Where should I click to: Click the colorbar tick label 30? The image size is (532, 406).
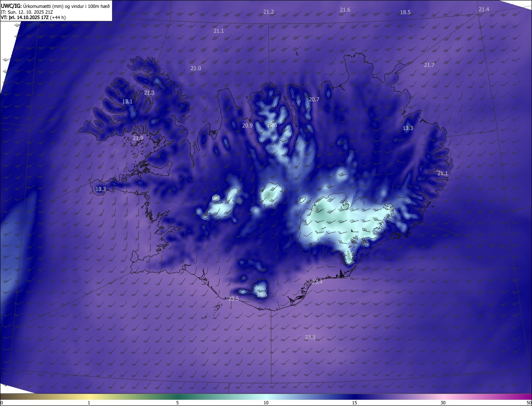pyautogui.click(x=443, y=403)
